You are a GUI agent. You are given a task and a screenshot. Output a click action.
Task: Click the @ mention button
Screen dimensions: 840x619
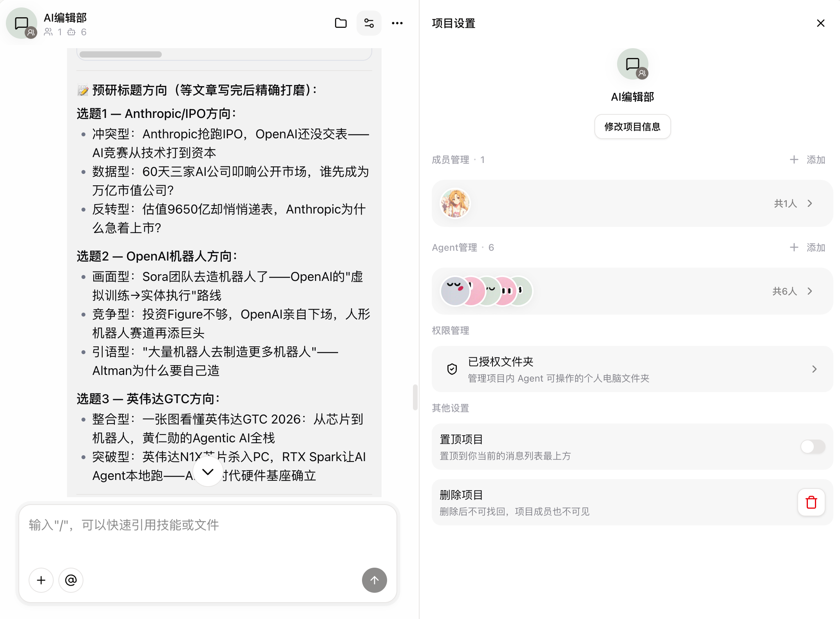pyautogui.click(x=71, y=580)
